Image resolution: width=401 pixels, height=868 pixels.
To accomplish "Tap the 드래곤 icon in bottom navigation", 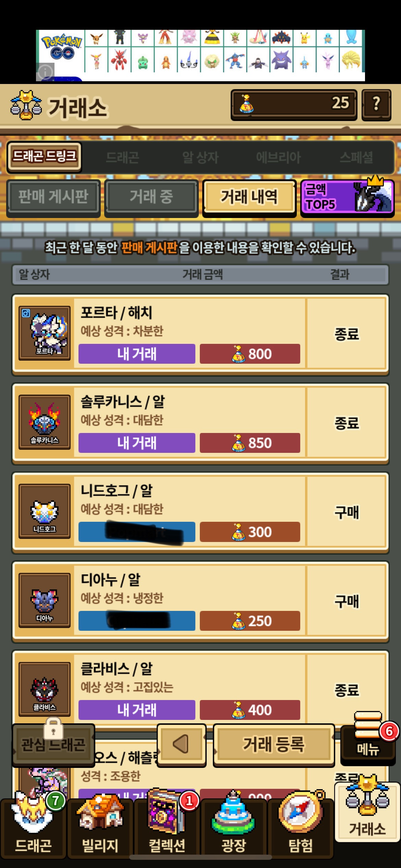I will (33, 827).
